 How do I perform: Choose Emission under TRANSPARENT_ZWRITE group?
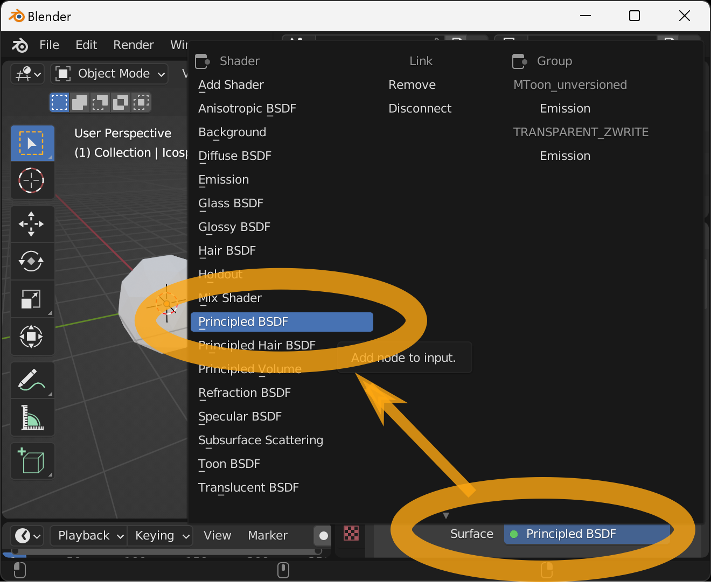[565, 156]
